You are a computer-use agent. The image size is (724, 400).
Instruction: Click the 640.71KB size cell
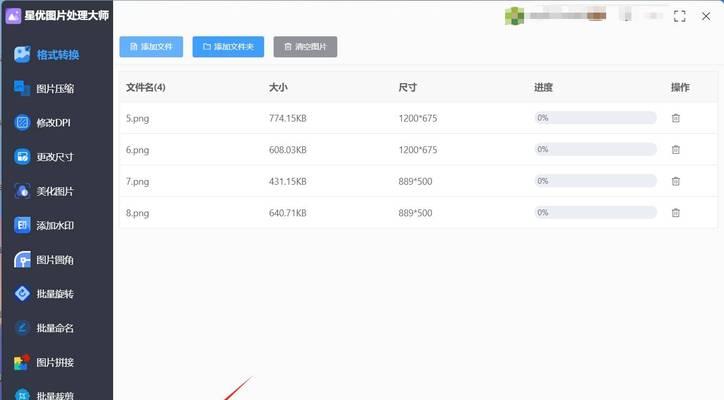[288, 213]
